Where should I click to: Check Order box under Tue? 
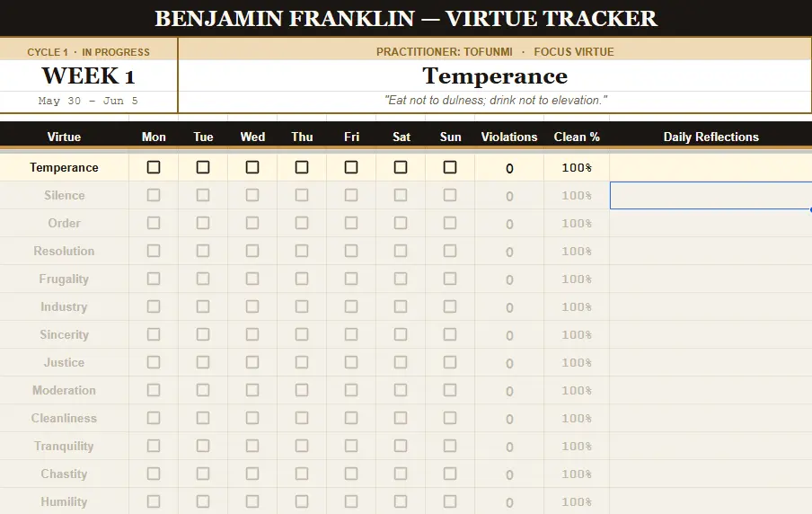click(x=203, y=223)
